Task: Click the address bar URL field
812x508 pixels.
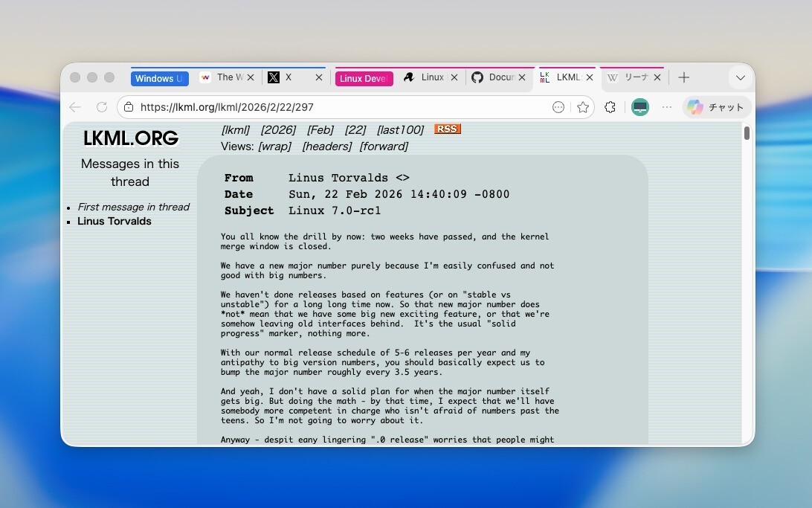Action: 335,107
